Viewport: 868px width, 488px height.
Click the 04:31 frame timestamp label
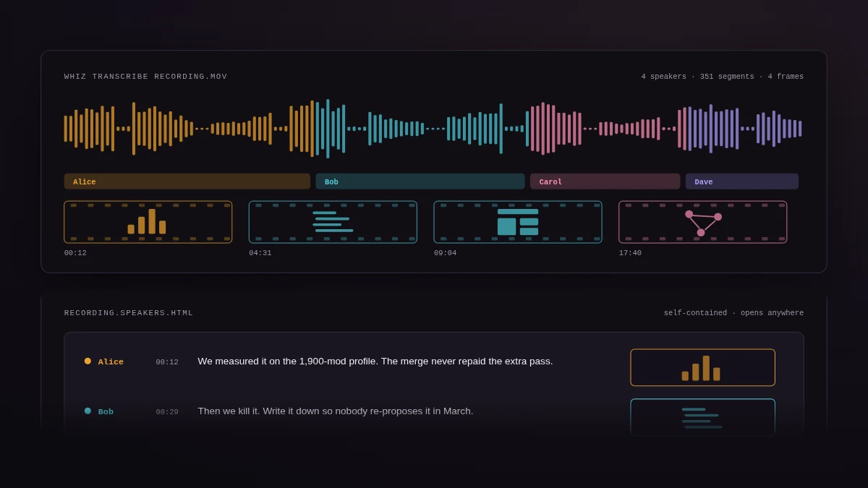pyautogui.click(x=260, y=253)
